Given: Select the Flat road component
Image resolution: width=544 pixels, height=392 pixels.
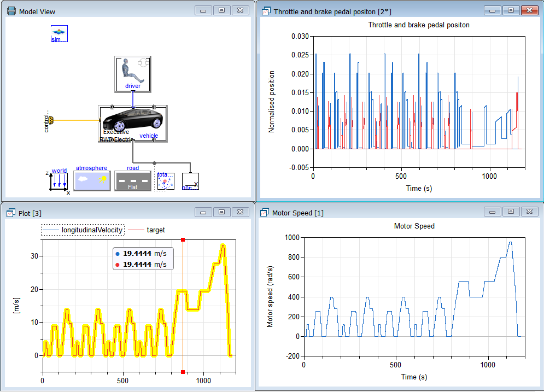Looking at the screenshot, I should pos(133,181).
